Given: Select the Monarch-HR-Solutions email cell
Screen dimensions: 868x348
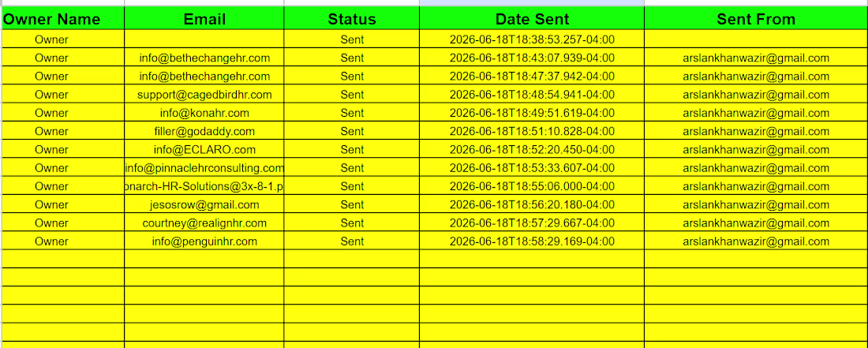Looking at the screenshot, I should pos(204,186).
